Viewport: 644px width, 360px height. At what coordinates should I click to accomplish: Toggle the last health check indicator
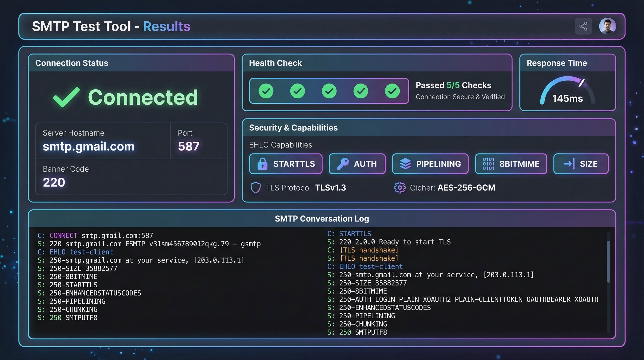[392, 91]
